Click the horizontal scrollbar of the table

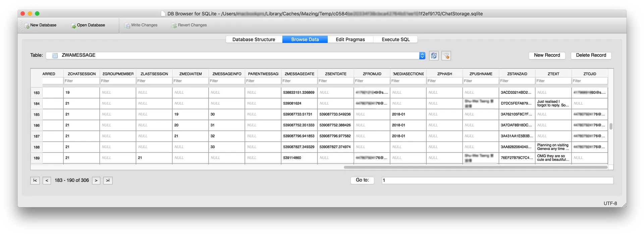pos(476,167)
